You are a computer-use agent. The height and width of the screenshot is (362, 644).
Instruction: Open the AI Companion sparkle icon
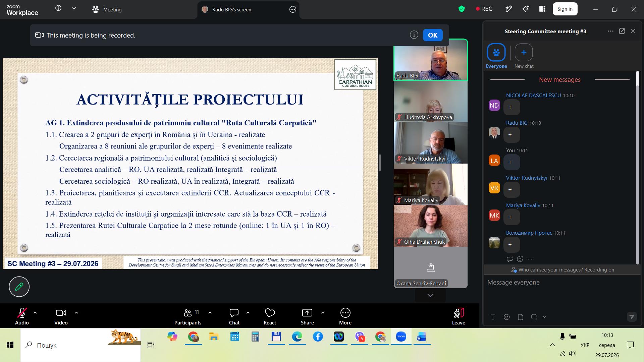coord(525,9)
